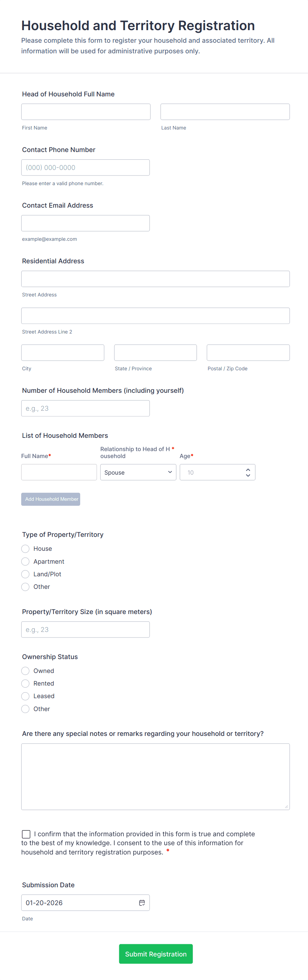Open the Relationship to Head of Household dropdown
308x980 pixels.
point(138,472)
